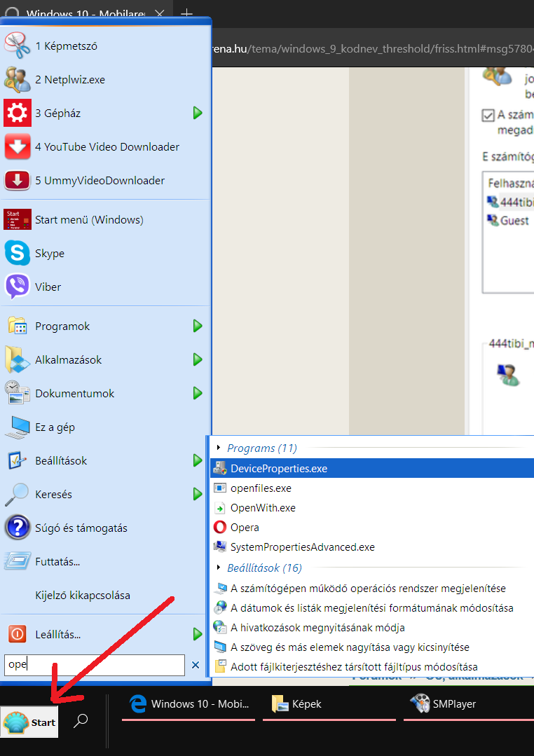Expand the Gépház submenu arrow
Viewport: 534px width, 756px height.
pos(198,113)
